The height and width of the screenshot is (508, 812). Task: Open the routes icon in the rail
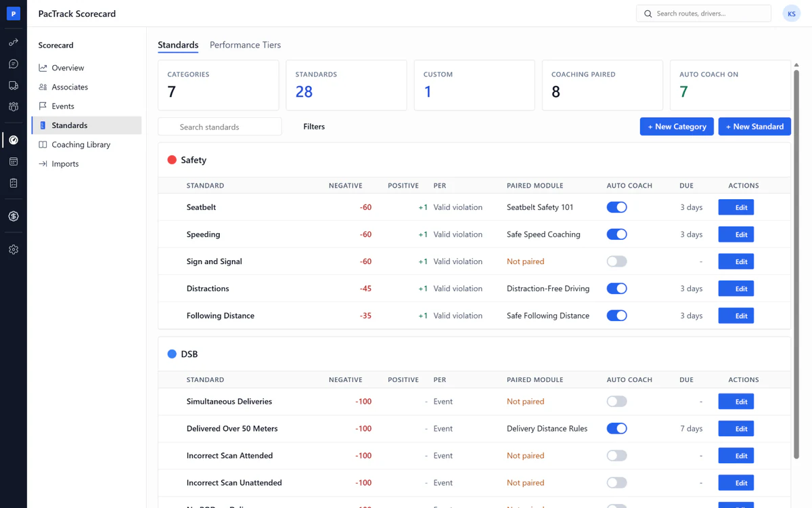14,42
